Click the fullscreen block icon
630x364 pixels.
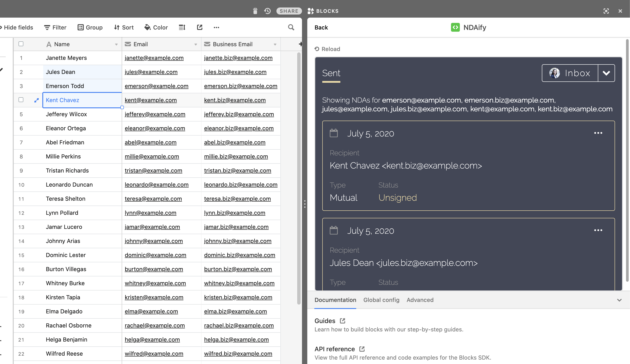[606, 11]
